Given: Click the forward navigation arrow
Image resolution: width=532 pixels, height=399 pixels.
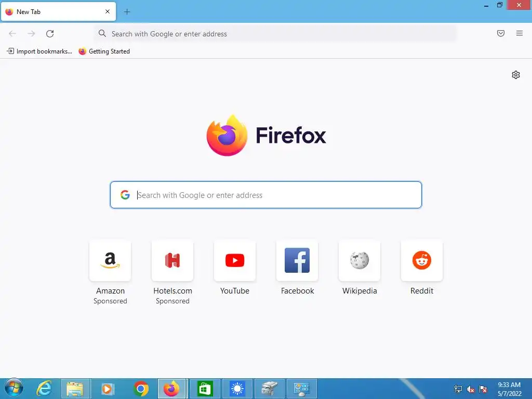Looking at the screenshot, I should pos(31,34).
